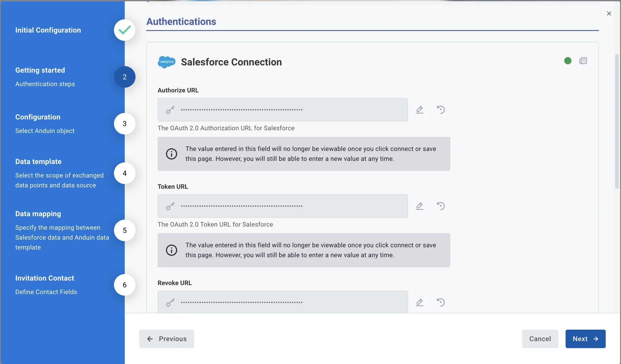Go to step 6 Invitation Contact circle
621x364 pixels.
coord(125,285)
